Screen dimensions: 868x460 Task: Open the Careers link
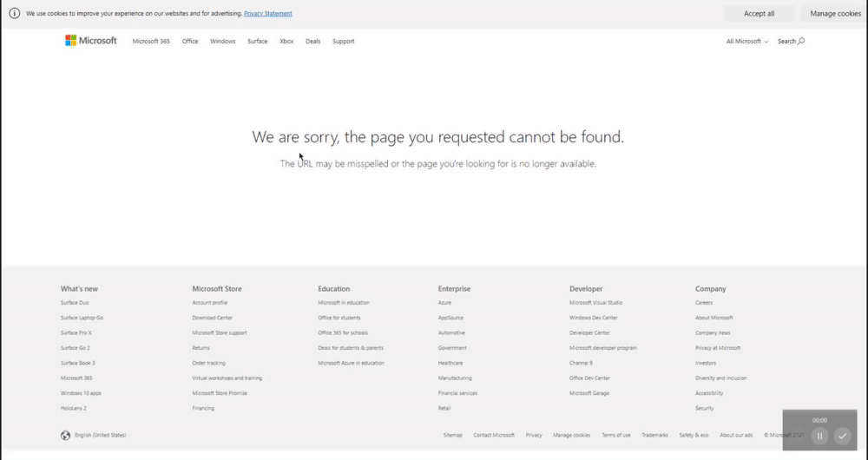tap(704, 303)
